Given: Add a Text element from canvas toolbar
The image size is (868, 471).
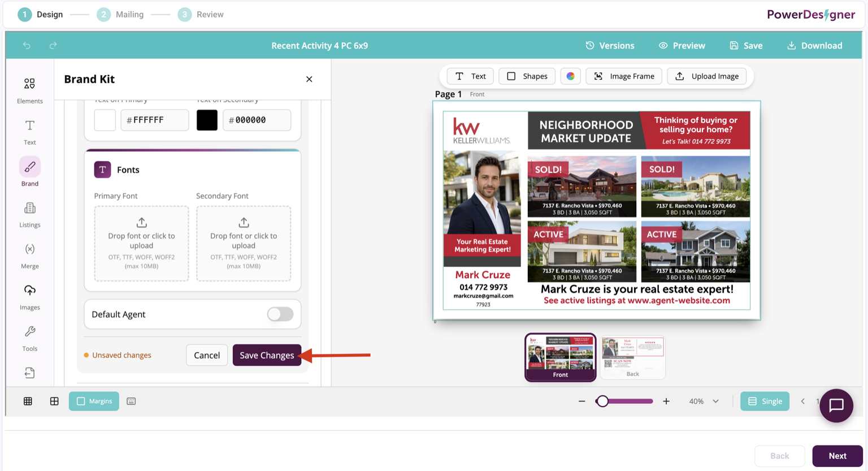Looking at the screenshot, I should [x=470, y=76].
